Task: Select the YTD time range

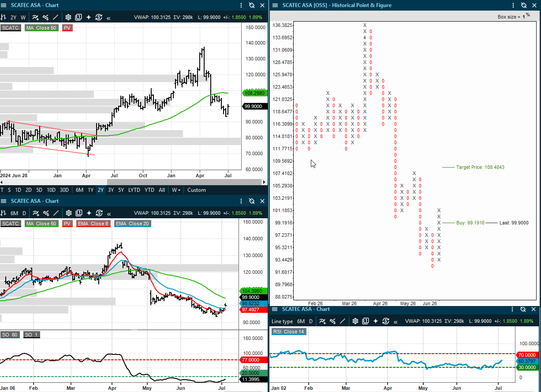Action: pyautogui.click(x=149, y=190)
